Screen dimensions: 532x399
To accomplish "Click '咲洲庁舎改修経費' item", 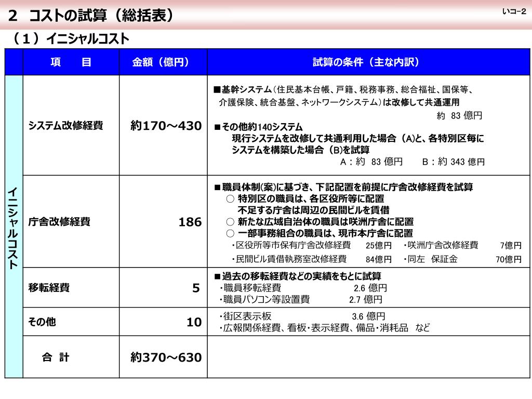I will (441, 245).
